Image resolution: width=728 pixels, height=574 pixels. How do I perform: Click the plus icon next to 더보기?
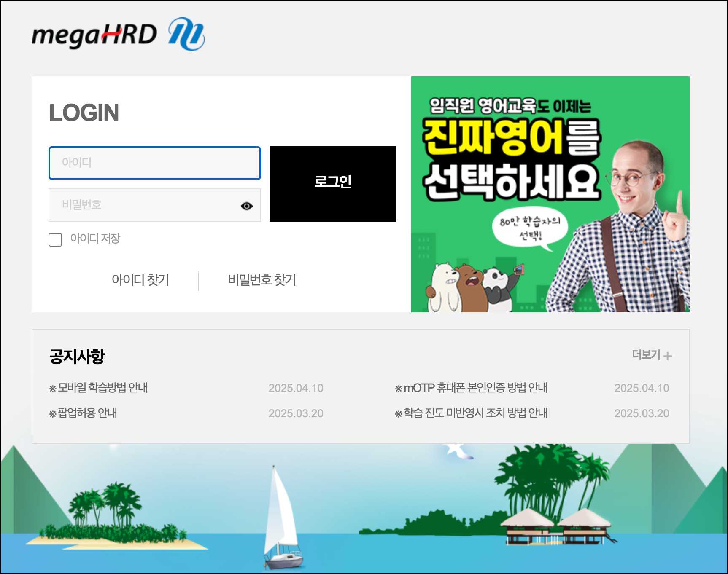[668, 356]
